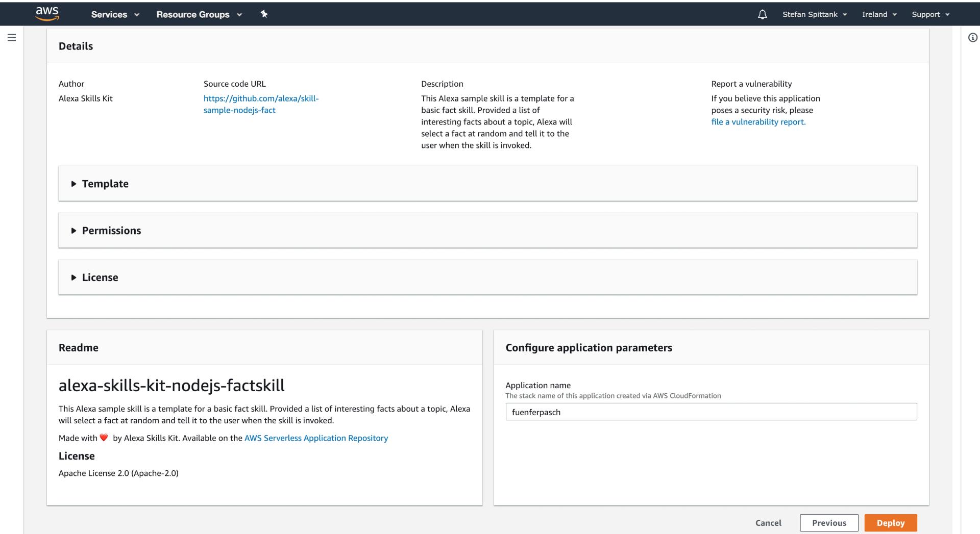Open the GitHub source code URL link
The width and height of the screenshot is (980, 534).
pyautogui.click(x=261, y=104)
